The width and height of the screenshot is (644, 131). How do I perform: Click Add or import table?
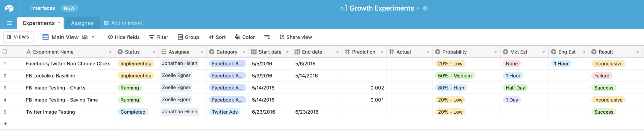123,23
